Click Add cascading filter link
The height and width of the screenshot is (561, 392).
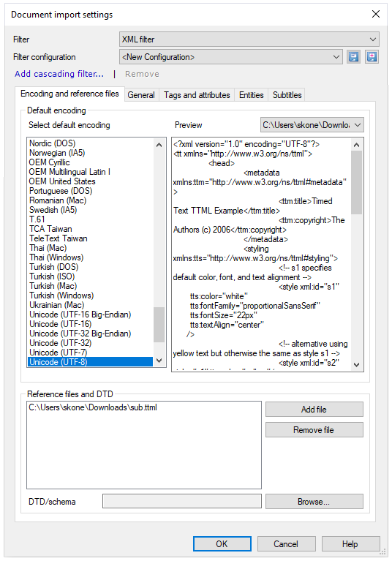(x=59, y=74)
